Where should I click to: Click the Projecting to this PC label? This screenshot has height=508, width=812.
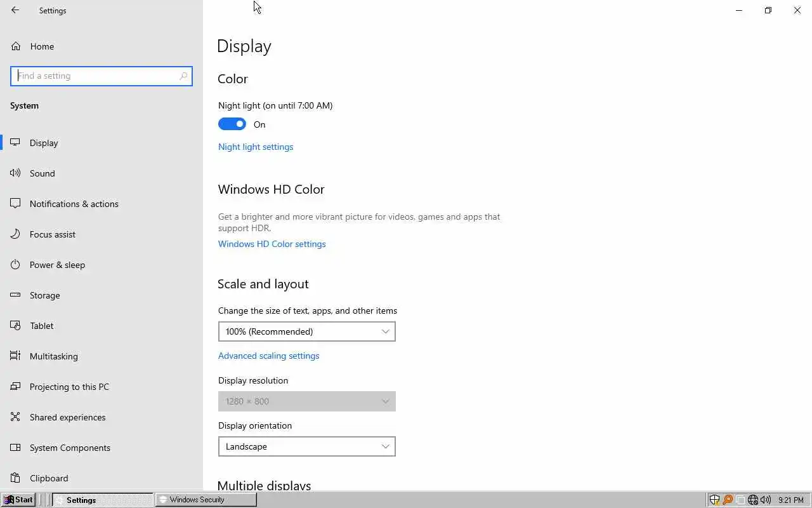(69, 387)
